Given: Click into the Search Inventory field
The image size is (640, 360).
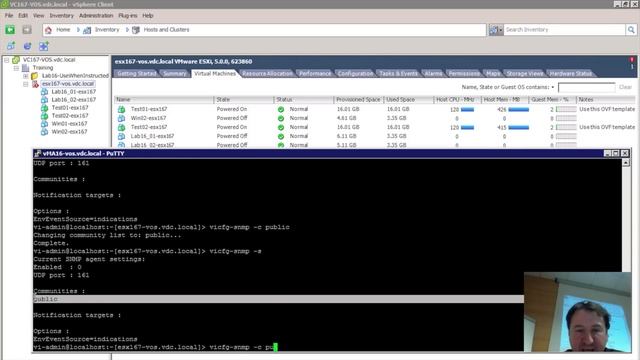Looking at the screenshot, I should pyautogui.click(x=564, y=30).
